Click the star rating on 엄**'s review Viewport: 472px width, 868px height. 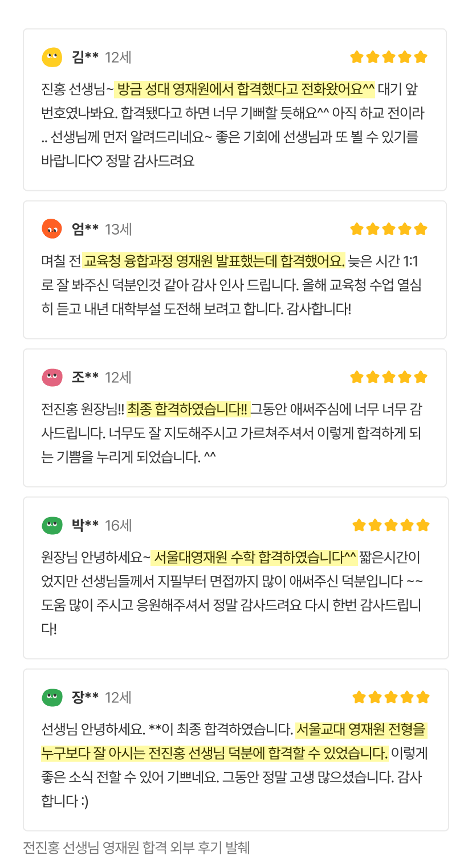click(x=389, y=229)
